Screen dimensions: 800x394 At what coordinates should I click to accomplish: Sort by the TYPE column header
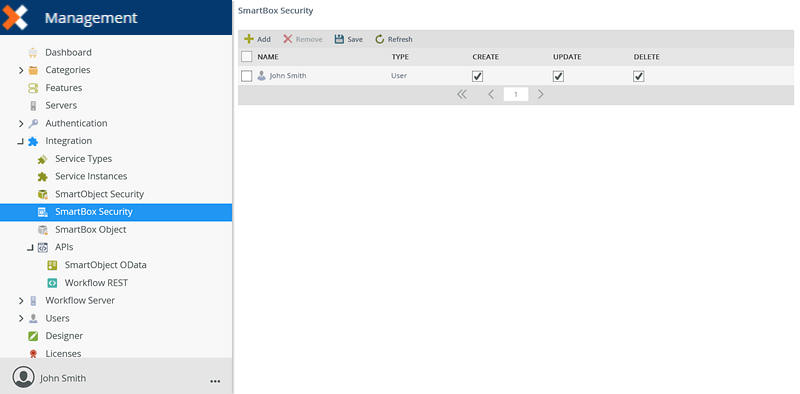(400, 57)
